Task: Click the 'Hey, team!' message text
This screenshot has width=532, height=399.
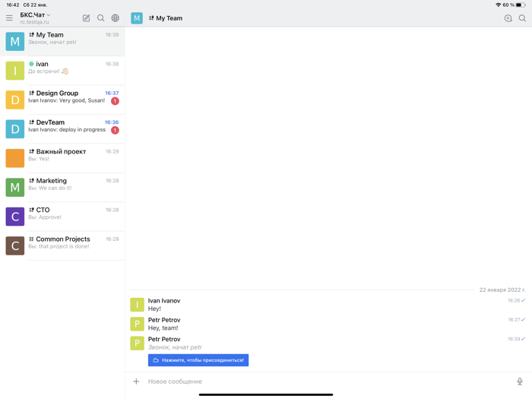Action: pos(163,328)
